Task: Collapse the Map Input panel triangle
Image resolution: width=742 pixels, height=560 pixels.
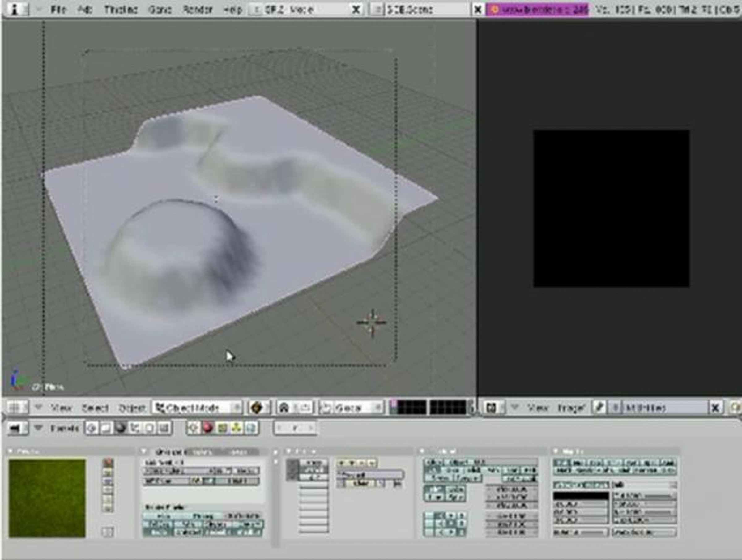Action: click(422, 451)
